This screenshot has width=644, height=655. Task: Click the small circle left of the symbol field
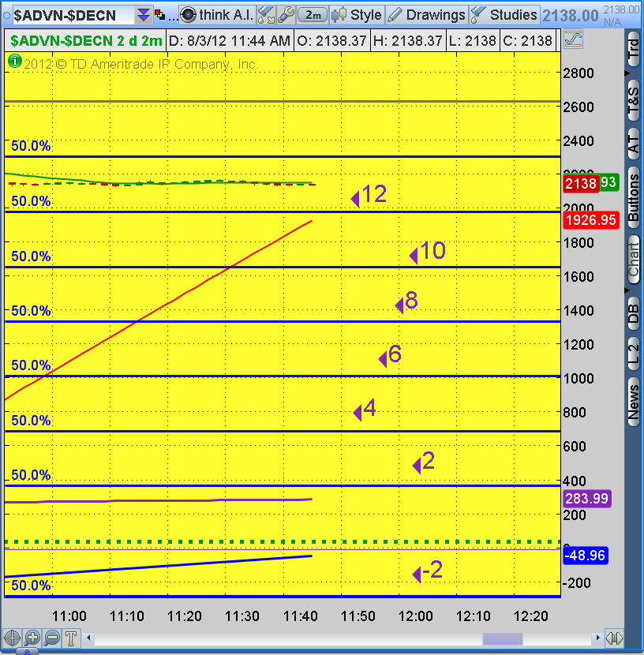tap(6, 16)
